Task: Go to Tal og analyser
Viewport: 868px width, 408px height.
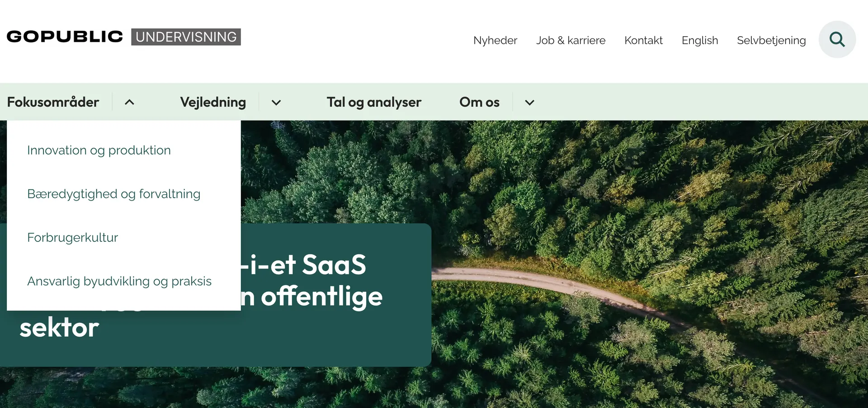Action: click(373, 102)
